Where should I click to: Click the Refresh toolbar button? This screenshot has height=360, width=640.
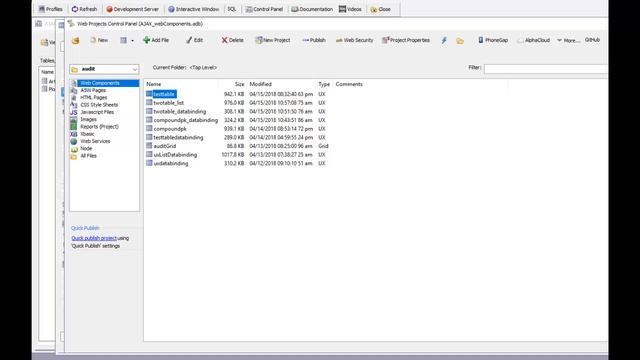click(84, 9)
